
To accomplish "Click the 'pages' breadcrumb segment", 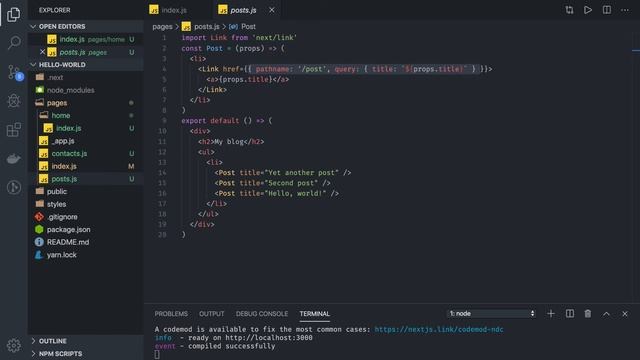I will pyautogui.click(x=162, y=27).
